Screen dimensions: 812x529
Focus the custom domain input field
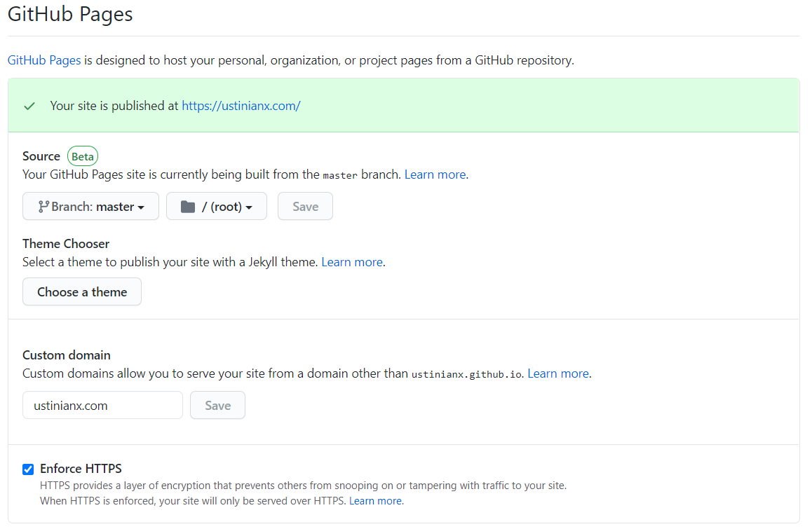tap(102, 405)
